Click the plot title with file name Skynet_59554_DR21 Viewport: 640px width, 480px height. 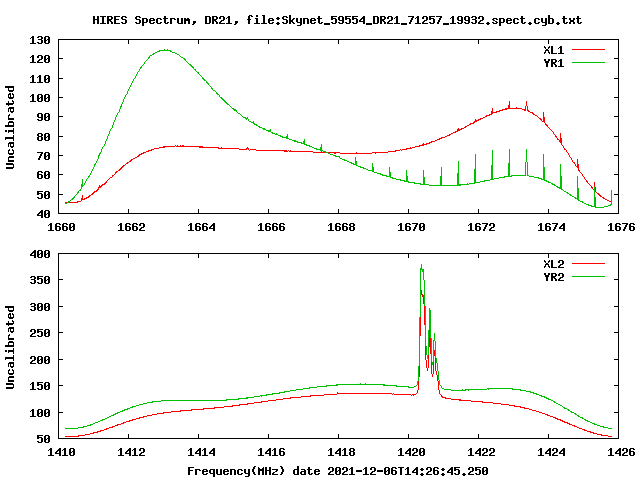pyautogui.click(x=337, y=20)
